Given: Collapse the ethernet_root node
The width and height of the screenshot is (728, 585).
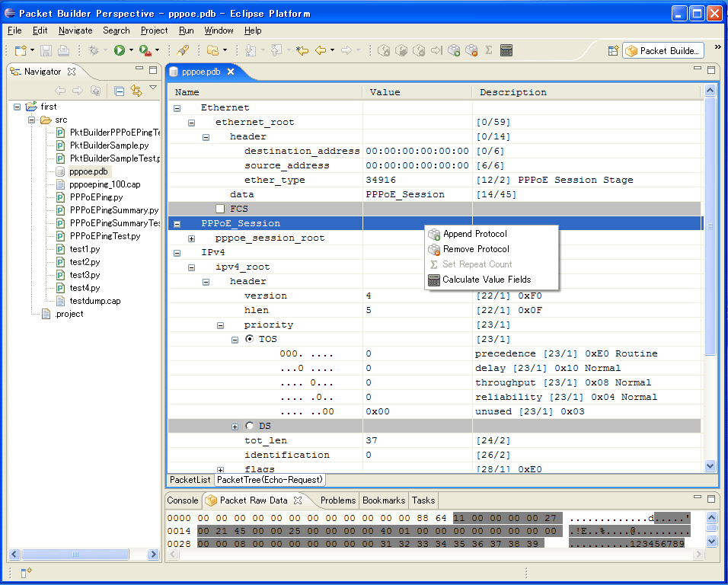Looking at the screenshot, I should coord(191,123).
